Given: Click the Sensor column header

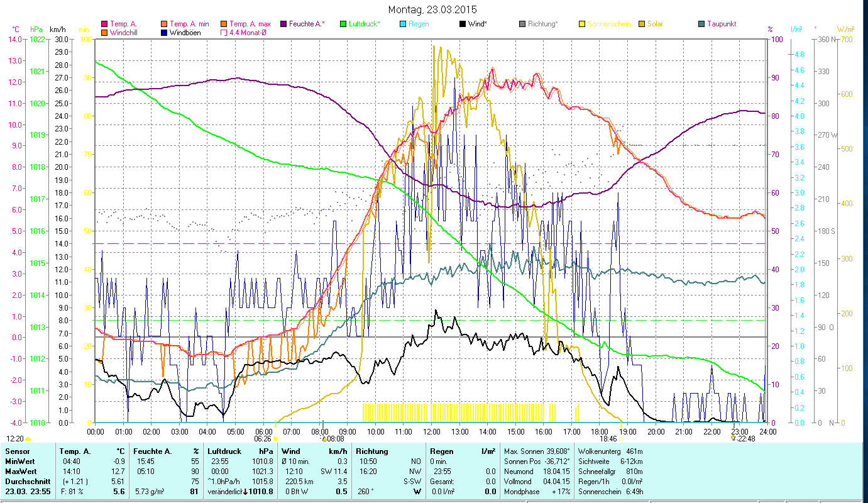Looking at the screenshot, I should (x=17, y=451).
